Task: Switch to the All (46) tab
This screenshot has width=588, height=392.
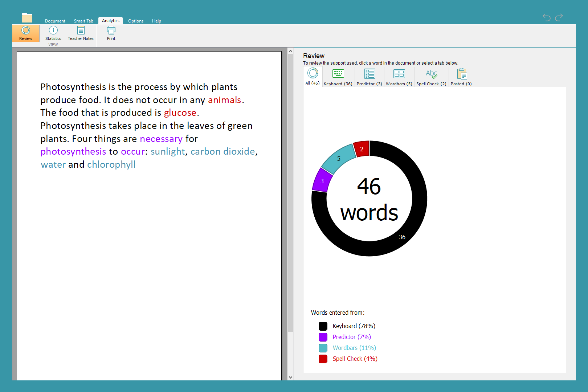Action: coord(313,77)
